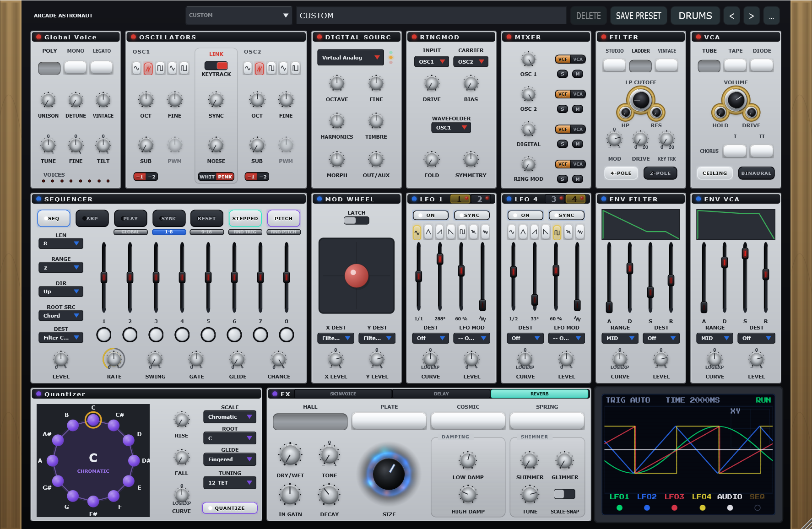Select MONO voice mode
Screen dimensions: 812x529
tap(76, 68)
